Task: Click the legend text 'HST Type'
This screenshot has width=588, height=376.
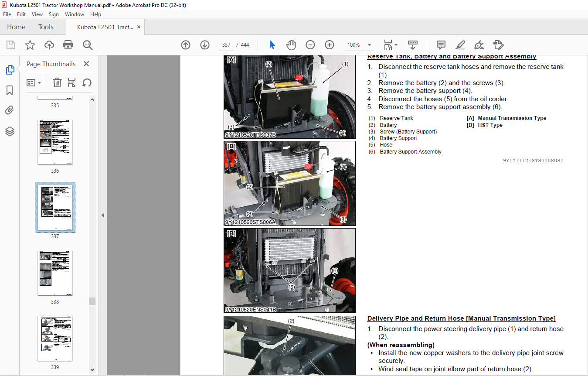Action: pos(490,125)
